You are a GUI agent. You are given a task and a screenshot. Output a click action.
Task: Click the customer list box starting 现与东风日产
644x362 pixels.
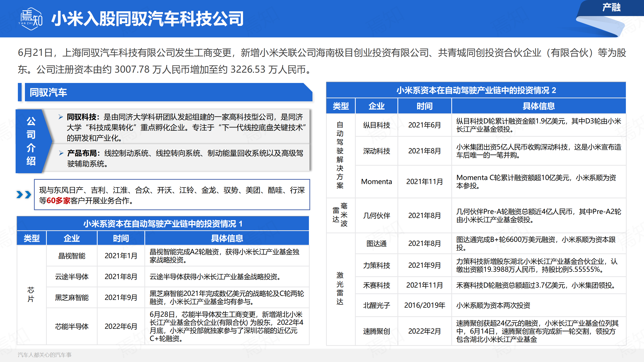point(172,195)
